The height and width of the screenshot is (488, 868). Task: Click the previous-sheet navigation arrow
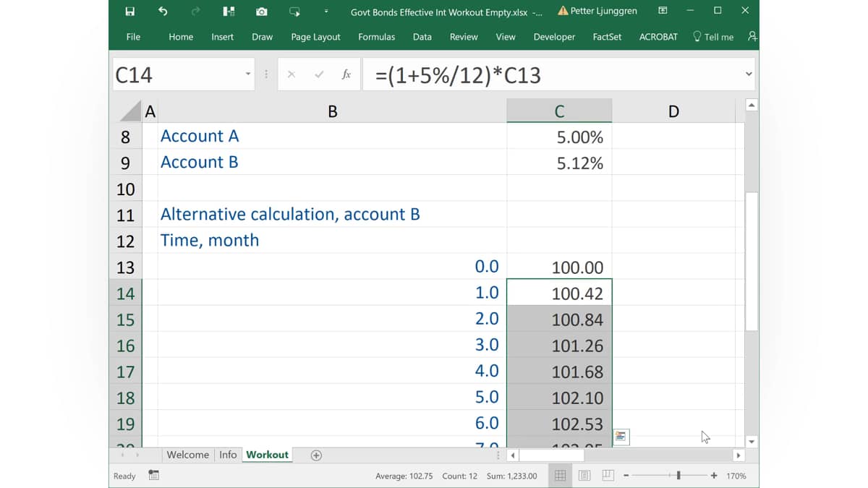(x=122, y=455)
